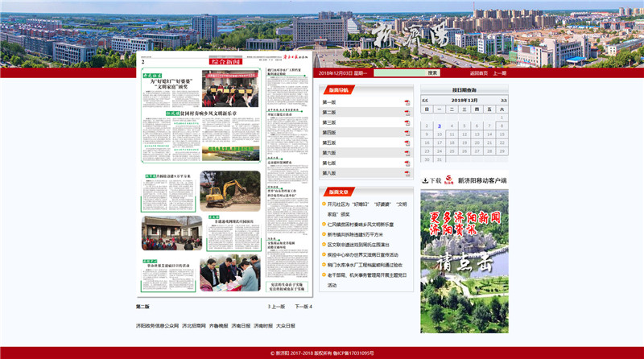Open the 齐鲁晚报 footer link
644x359 pixels.
(218, 326)
